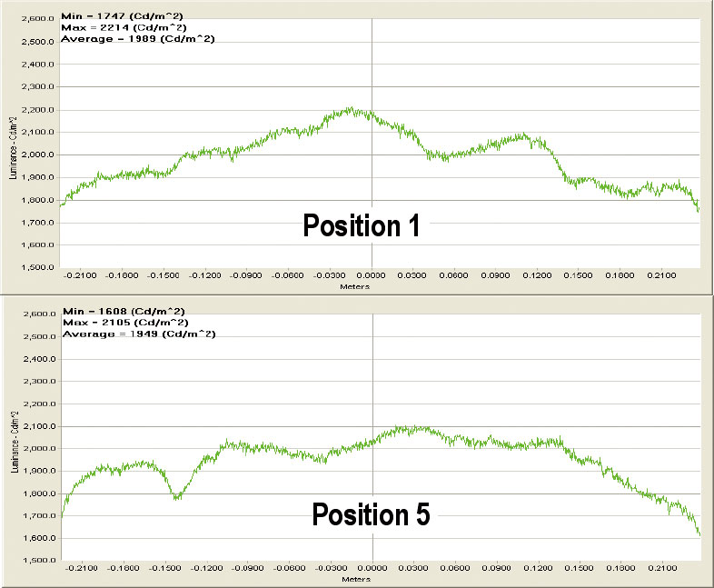Screen dimensions: 714x588
Task: Click the Meters axis title under Position 1 chart
Action: (x=372, y=284)
